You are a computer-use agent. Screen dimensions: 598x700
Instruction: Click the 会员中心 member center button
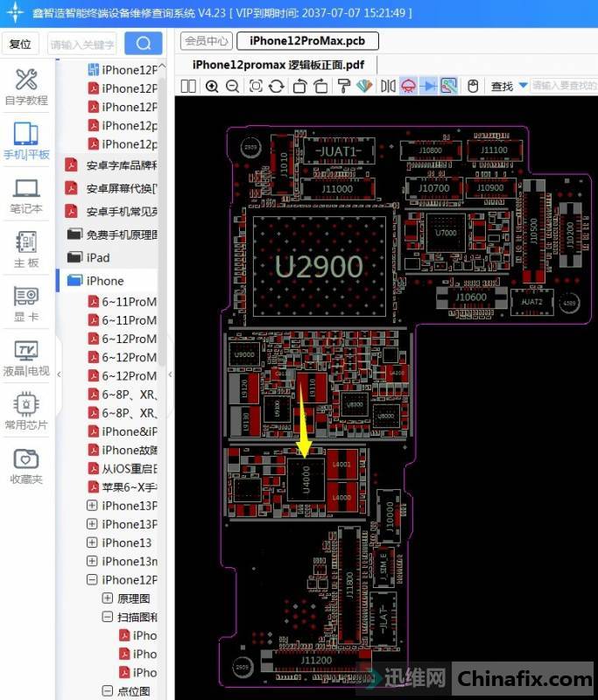point(206,40)
